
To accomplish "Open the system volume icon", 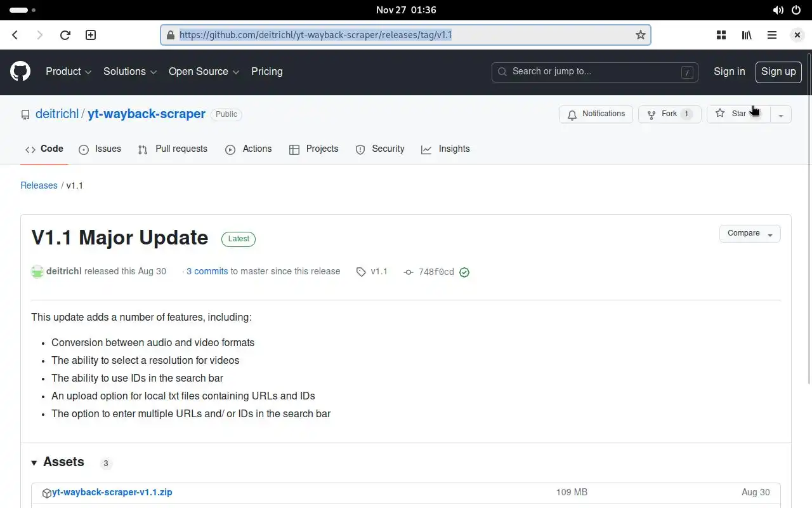I will coord(778,10).
